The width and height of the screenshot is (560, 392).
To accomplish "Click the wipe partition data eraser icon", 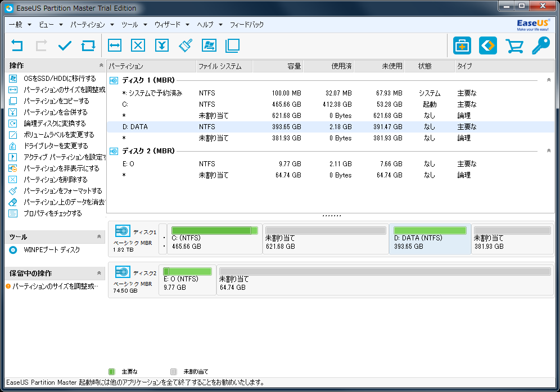I will tap(13, 202).
